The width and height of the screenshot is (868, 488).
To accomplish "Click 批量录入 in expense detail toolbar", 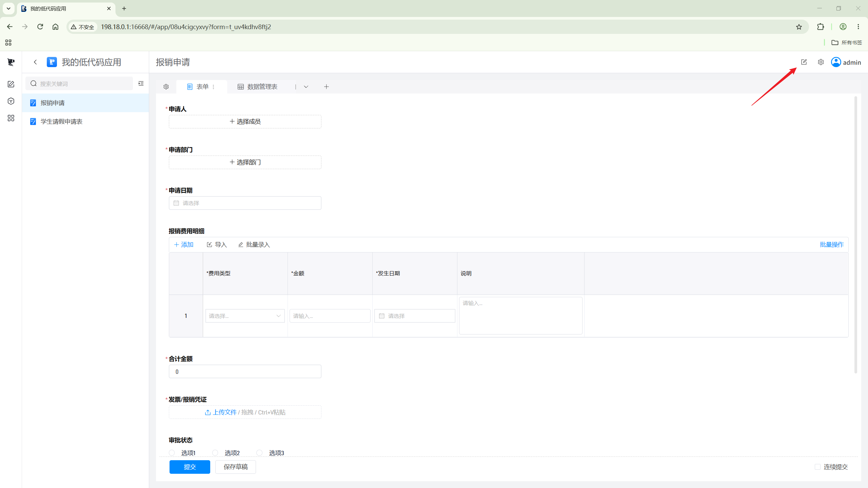I will point(254,245).
